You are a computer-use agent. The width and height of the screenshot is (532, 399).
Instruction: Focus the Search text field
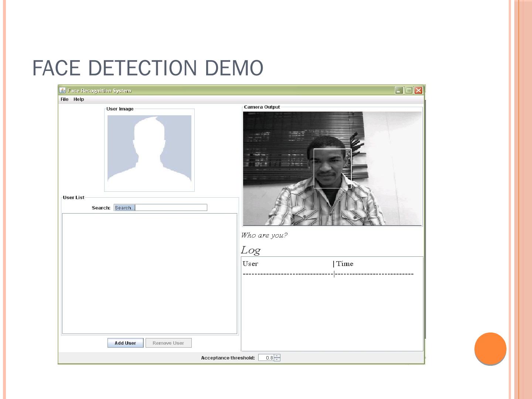pos(160,208)
